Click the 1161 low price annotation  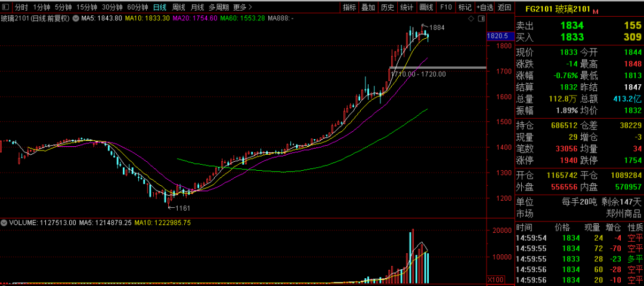(182, 208)
